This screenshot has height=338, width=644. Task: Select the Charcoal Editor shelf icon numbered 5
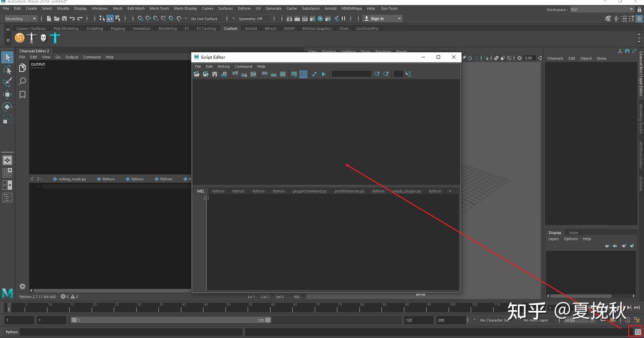(19, 38)
